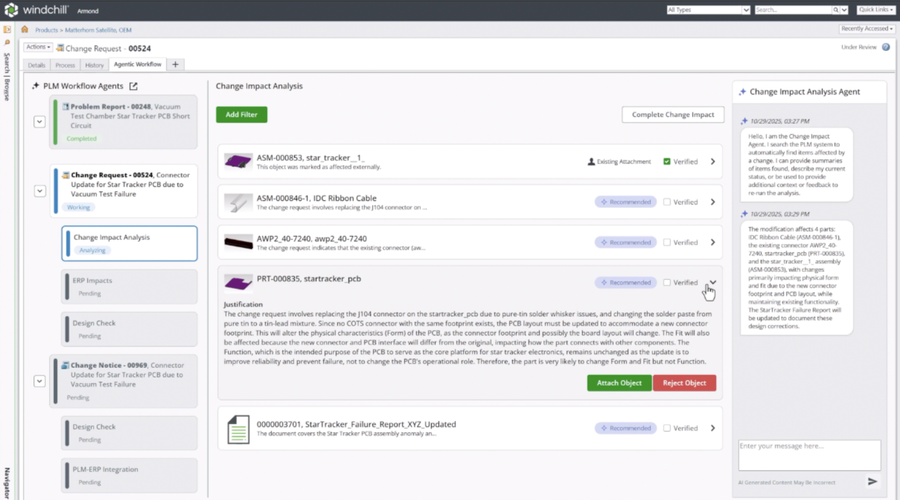900x500 pixels.
Task: Uncheck Verified for ASM-000853 star_tracker
Action: pos(667,161)
